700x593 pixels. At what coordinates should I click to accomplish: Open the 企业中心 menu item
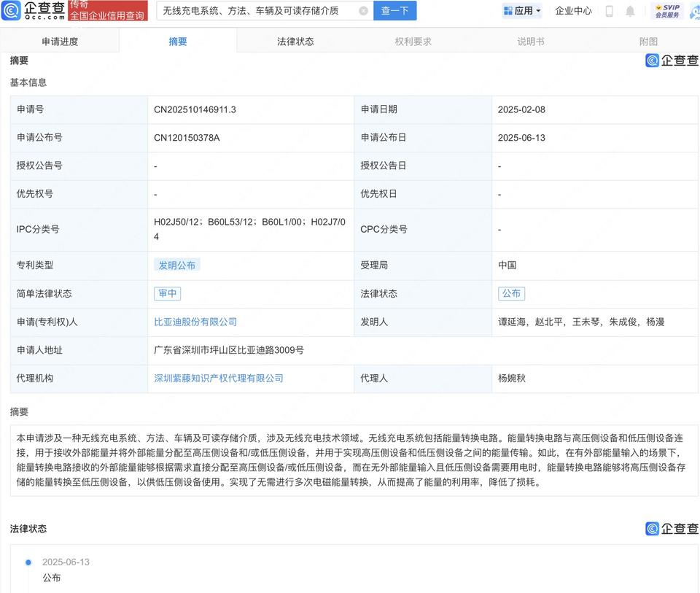(573, 11)
